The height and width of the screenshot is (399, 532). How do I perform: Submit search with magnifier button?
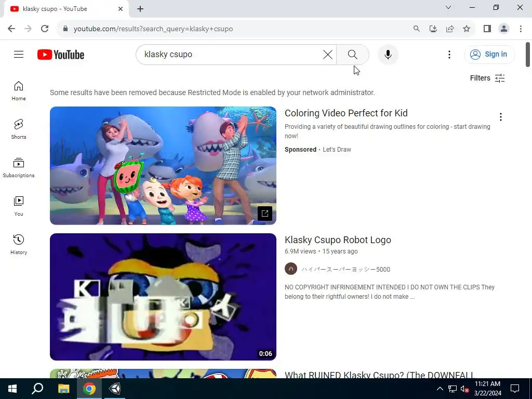[x=353, y=54]
